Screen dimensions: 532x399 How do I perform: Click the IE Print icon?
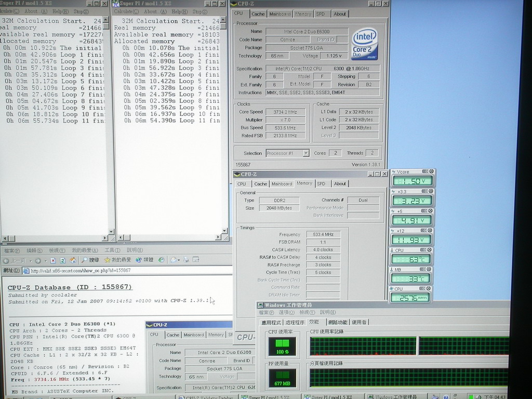[x=186, y=260]
